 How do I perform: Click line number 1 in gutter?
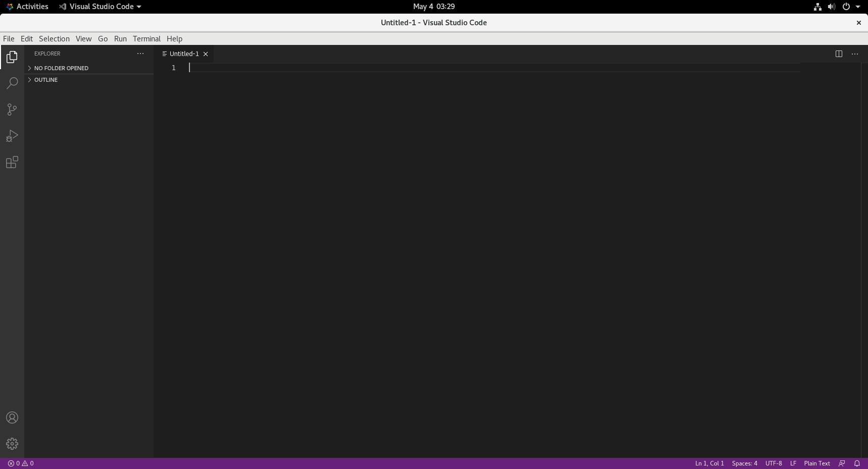[173, 68]
